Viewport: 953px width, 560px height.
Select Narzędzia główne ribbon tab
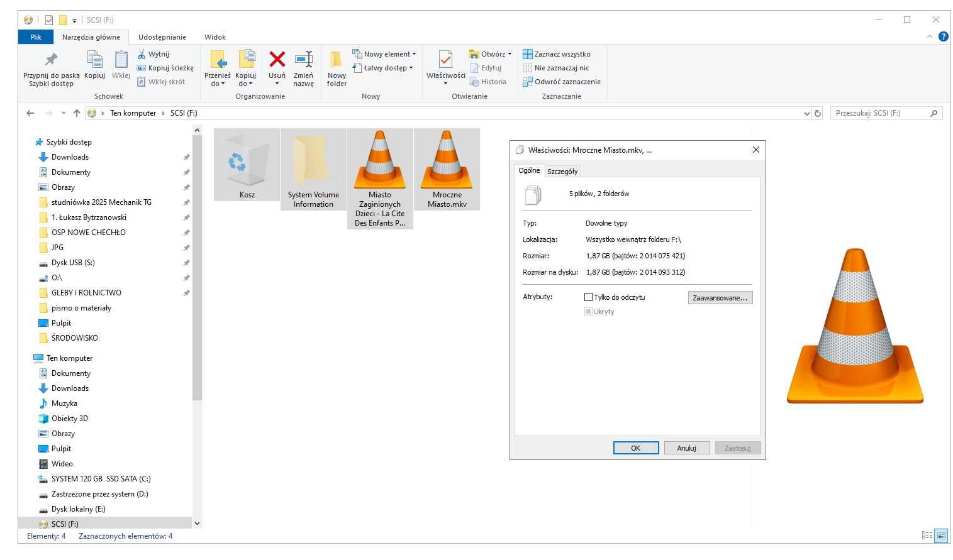(x=91, y=37)
